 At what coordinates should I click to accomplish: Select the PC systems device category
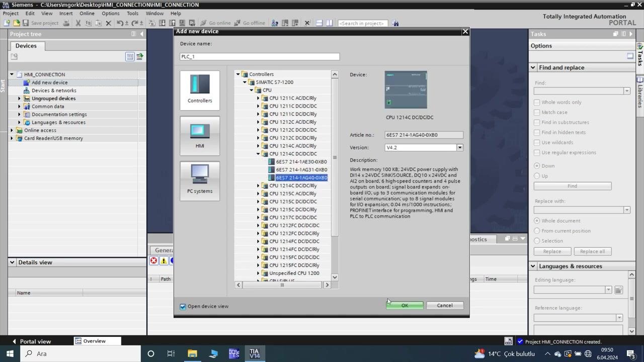point(200,180)
